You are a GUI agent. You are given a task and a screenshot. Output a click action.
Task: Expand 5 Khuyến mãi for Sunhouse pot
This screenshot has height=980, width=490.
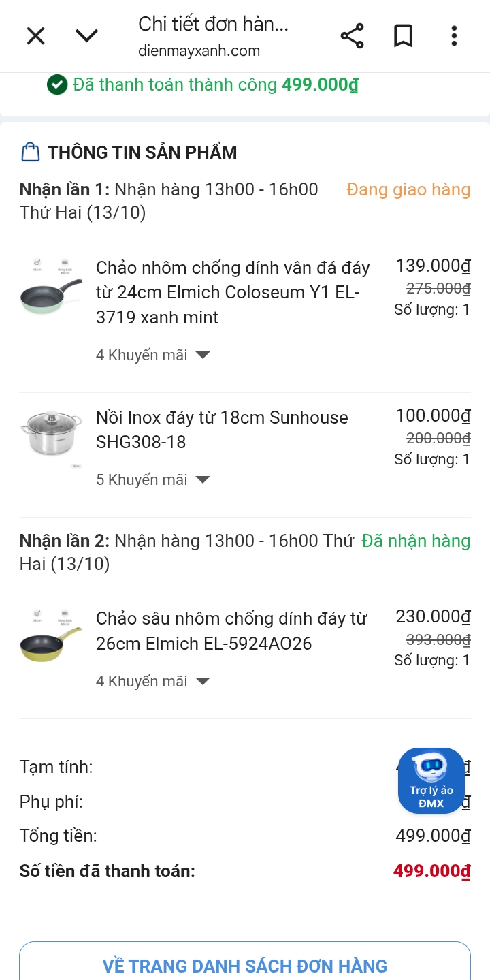pos(153,479)
